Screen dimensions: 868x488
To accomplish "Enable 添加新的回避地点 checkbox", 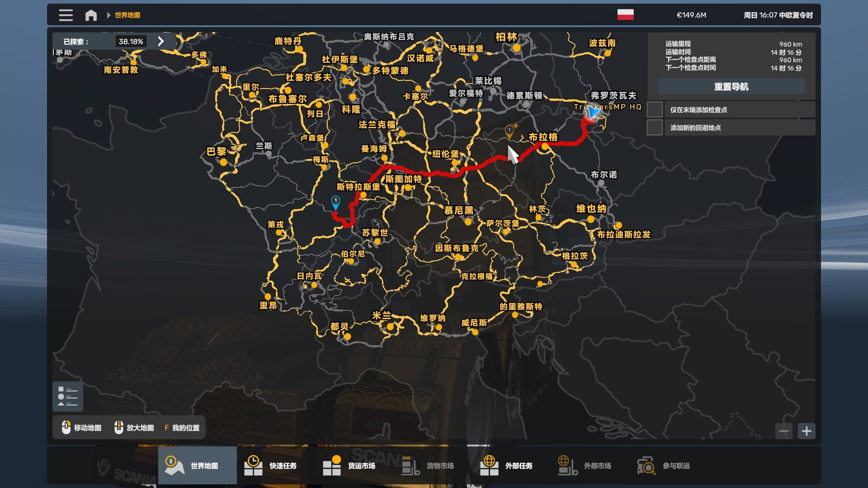I will pos(655,128).
